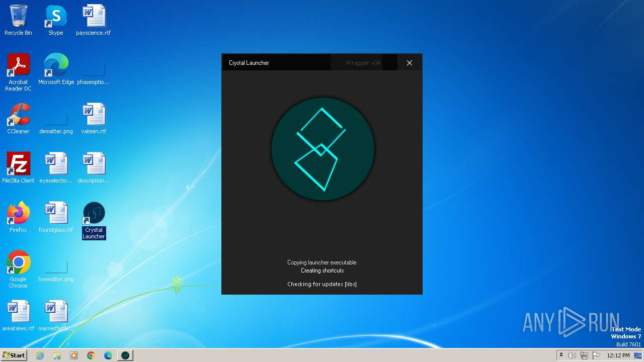644x362 pixels.
Task: Select the vateen.rtf document icon
Action: point(94,119)
